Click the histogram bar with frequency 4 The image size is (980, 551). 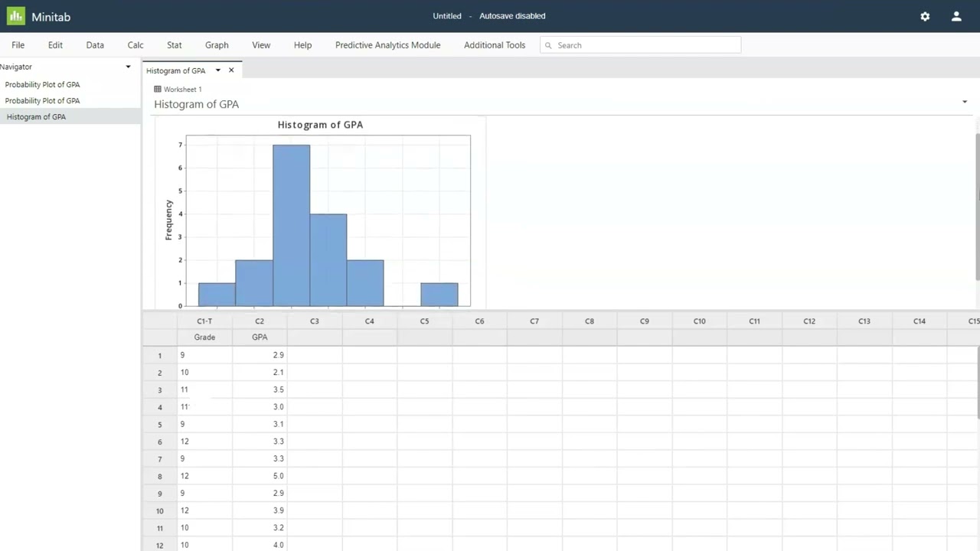point(328,260)
